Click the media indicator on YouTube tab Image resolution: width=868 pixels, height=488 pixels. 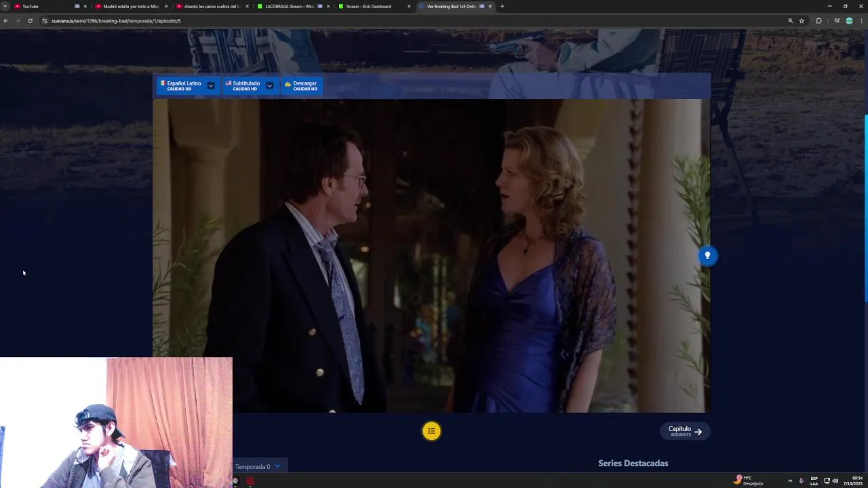pyautogui.click(x=77, y=6)
